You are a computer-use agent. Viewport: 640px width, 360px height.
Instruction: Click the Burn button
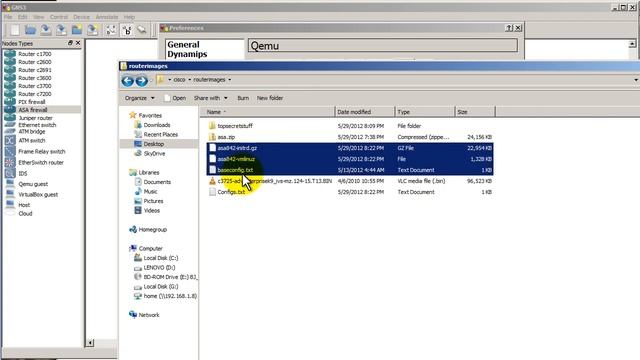243,98
